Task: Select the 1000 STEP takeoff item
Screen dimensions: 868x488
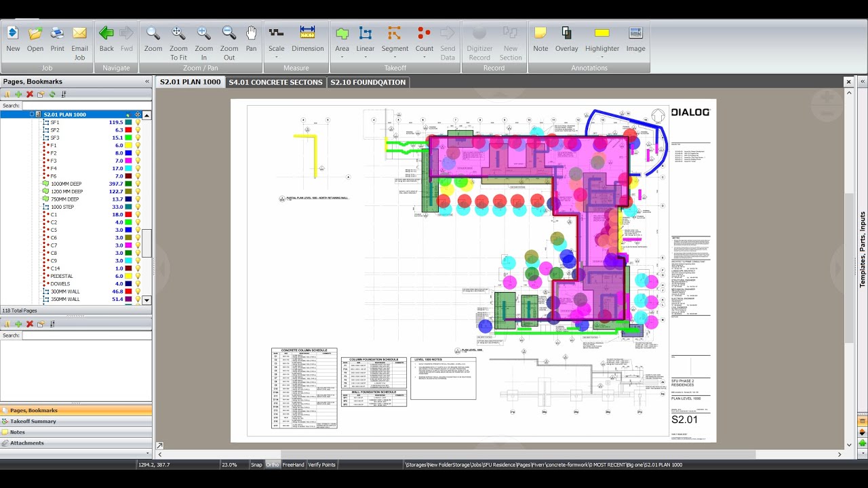Action: 62,207
